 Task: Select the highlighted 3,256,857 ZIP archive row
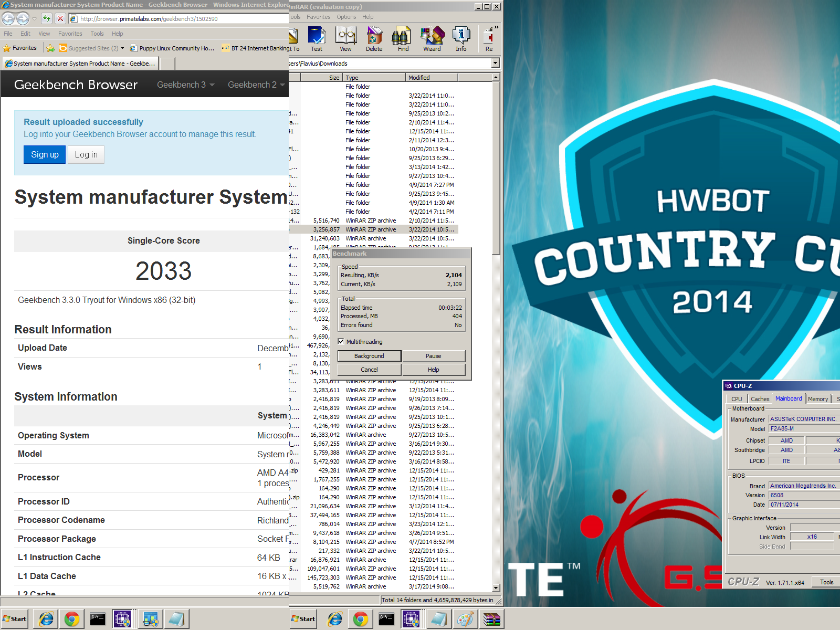click(373, 229)
